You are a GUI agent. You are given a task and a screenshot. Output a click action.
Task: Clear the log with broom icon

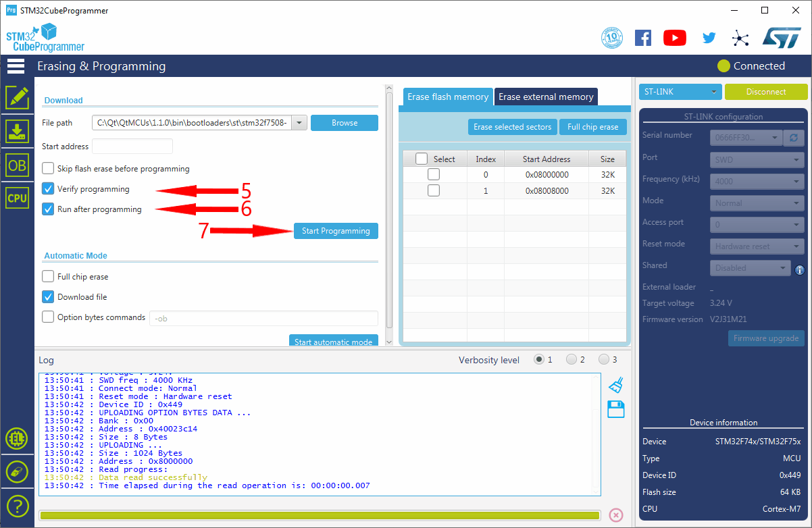pyautogui.click(x=615, y=386)
